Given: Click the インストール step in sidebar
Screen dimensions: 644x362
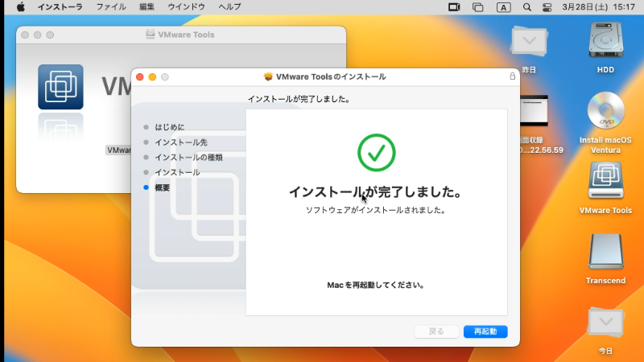Looking at the screenshot, I should point(177,172).
